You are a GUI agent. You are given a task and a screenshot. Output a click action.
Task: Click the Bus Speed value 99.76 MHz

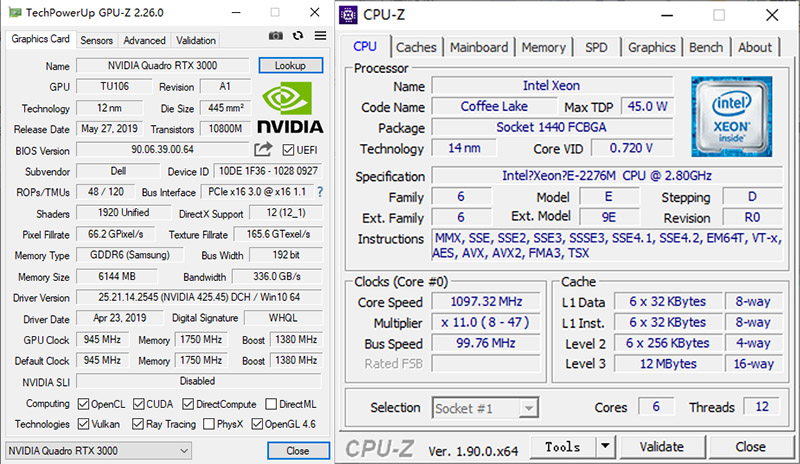coord(486,344)
